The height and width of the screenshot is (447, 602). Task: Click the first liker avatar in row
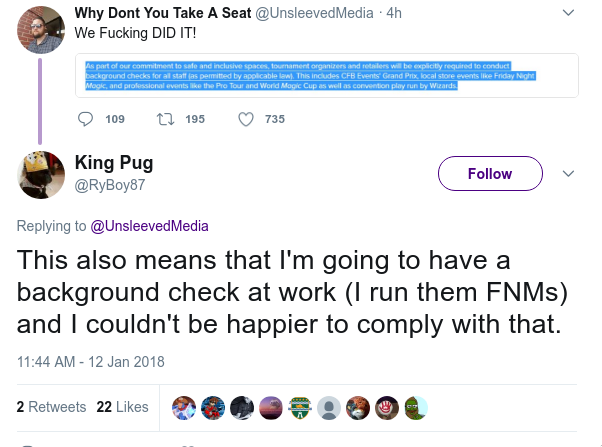coord(184,407)
